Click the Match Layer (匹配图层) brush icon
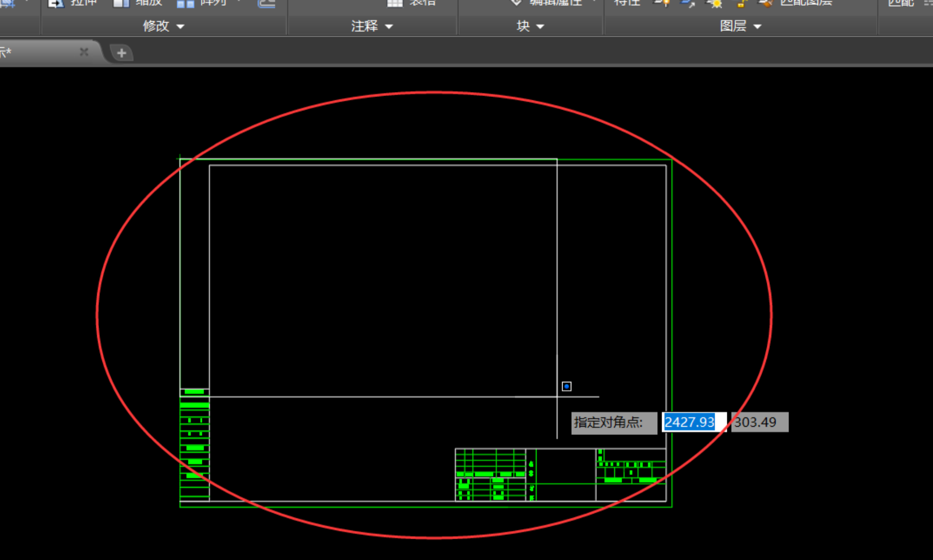This screenshot has height=560, width=933. (765, 3)
